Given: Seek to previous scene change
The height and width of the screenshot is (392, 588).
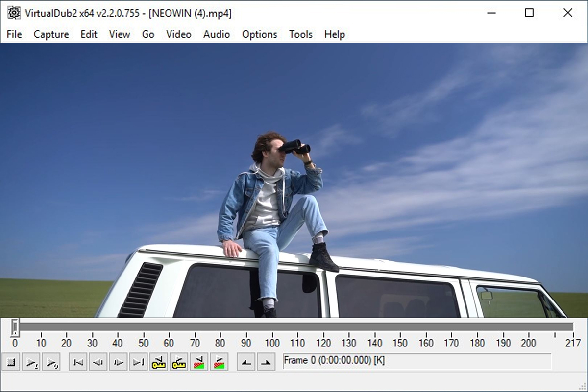Looking at the screenshot, I should pos(198,362).
